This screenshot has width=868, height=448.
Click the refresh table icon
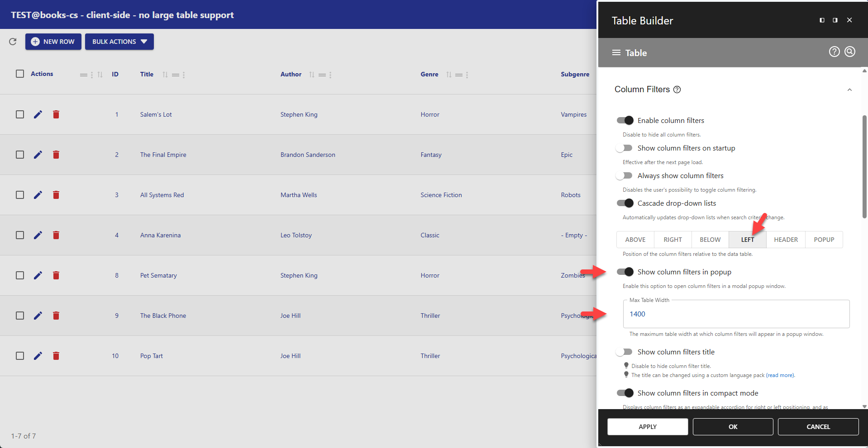(13, 42)
